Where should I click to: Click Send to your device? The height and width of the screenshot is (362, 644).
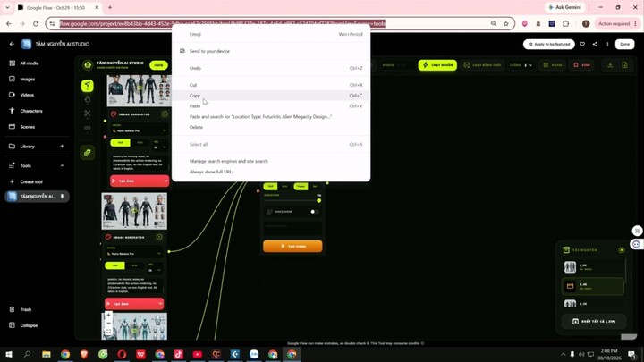pyautogui.click(x=271, y=51)
